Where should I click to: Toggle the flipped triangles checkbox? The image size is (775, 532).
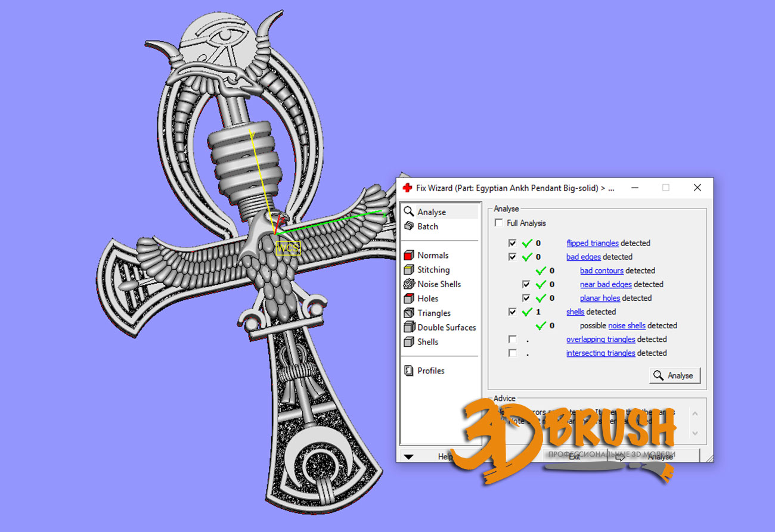pyautogui.click(x=513, y=243)
